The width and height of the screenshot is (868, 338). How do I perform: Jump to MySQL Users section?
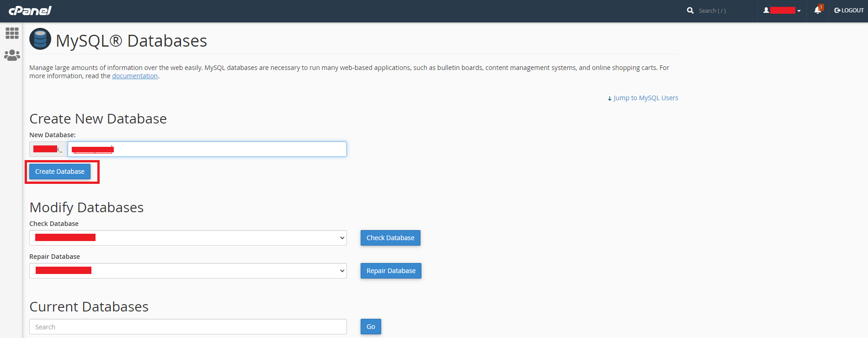pos(645,98)
